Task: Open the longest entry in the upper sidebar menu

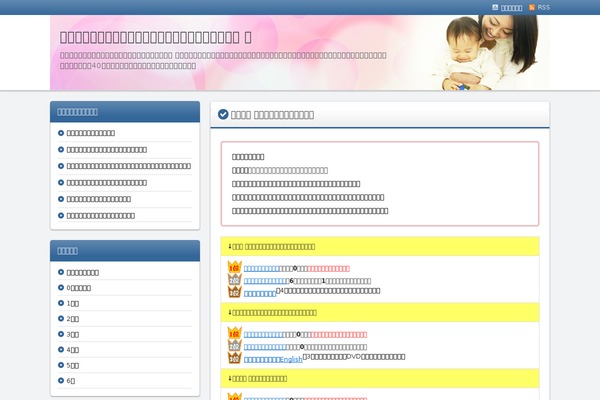Action: [x=129, y=166]
